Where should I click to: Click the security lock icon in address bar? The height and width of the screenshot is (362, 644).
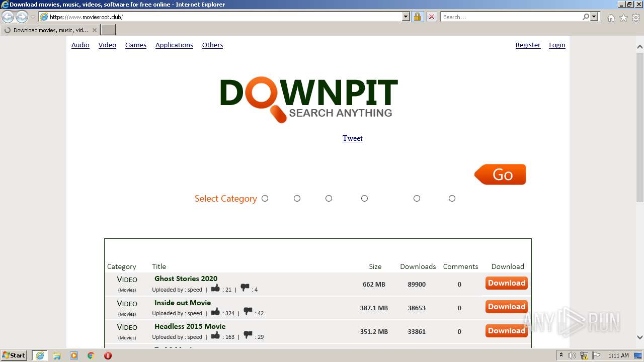click(x=417, y=17)
